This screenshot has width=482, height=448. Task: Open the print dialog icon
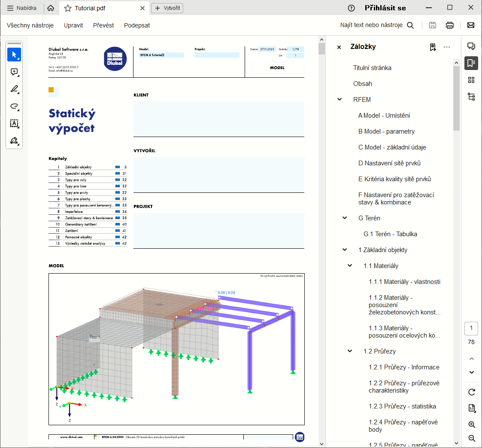(449, 25)
